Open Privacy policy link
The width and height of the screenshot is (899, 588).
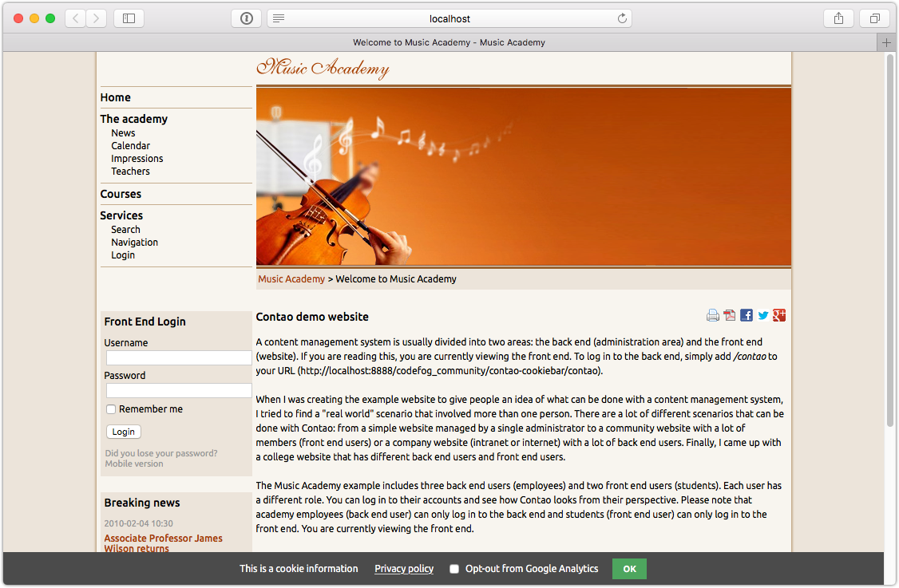404,569
